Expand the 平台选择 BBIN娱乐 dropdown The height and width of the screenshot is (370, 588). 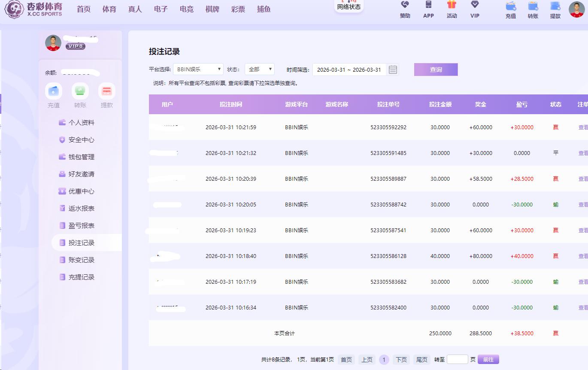click(x=198, y=70)
